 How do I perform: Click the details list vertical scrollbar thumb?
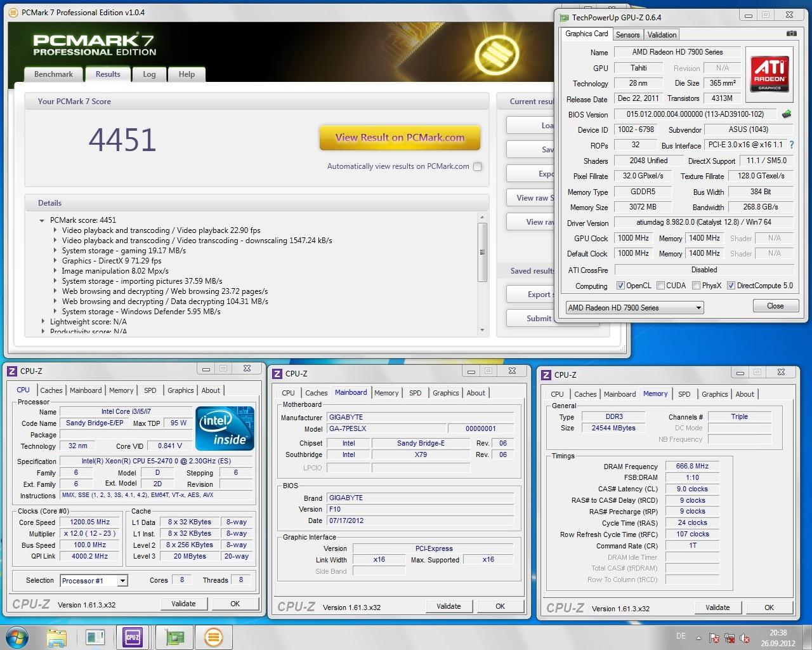pos(482,252)
